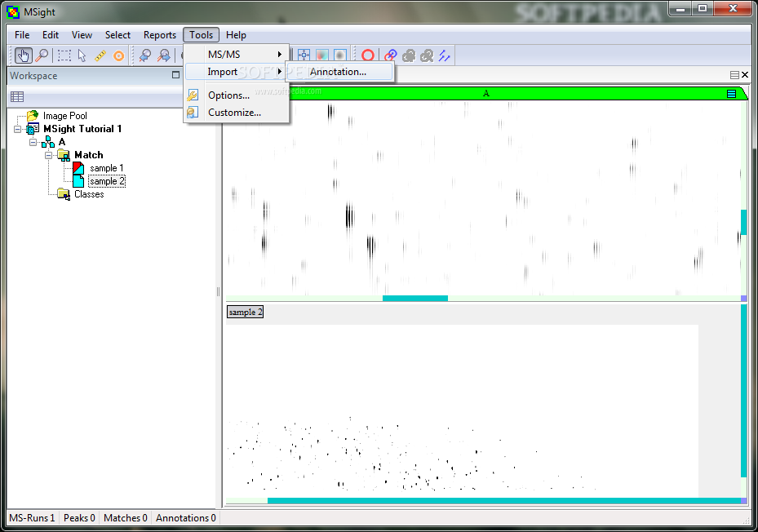This screenshot has height=532, width=758.
Task: Collapse the Match folder node
Action: pyautogui.click(x=48, y=155)
